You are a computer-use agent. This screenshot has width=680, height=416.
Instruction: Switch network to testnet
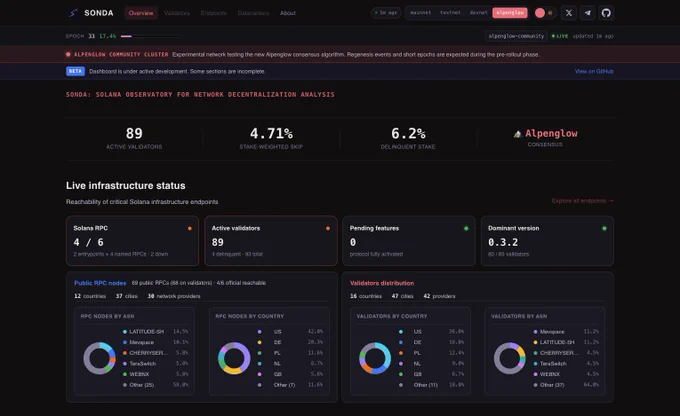tap(450, 13)
